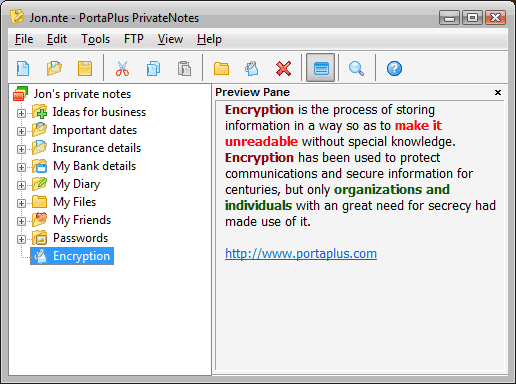Click the Paste clipboard icon
The width and height of the screenshot is (516, 384).
pos(184,68)
